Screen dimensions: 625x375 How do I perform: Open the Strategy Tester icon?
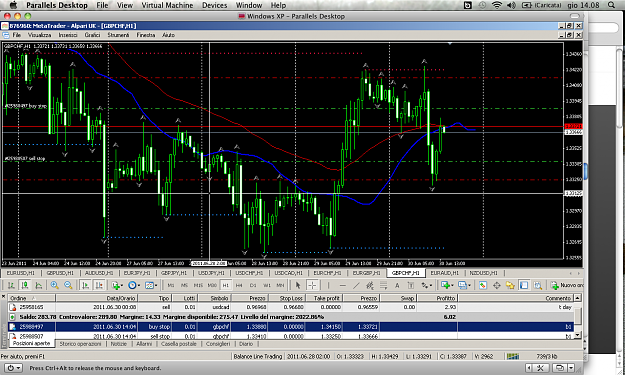(538, 285)
